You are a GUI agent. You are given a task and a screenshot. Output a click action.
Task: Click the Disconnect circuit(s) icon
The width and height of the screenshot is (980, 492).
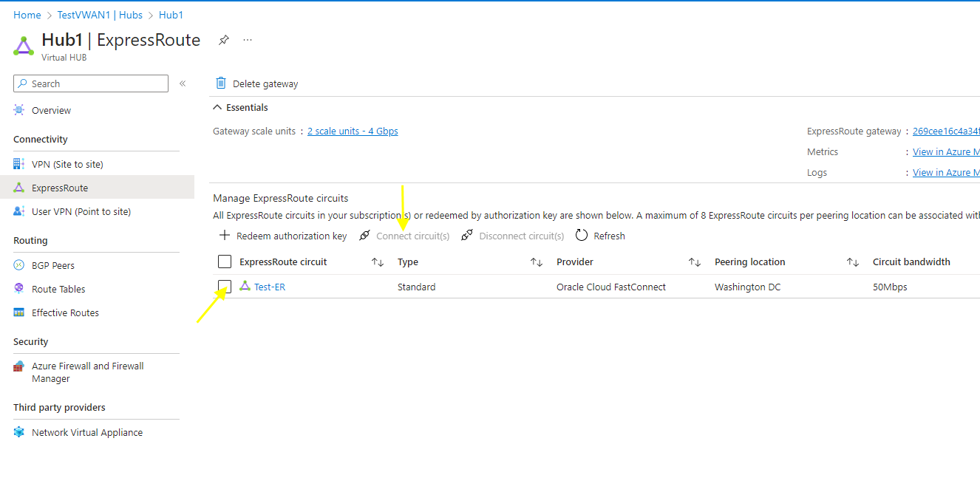(466, 236)
